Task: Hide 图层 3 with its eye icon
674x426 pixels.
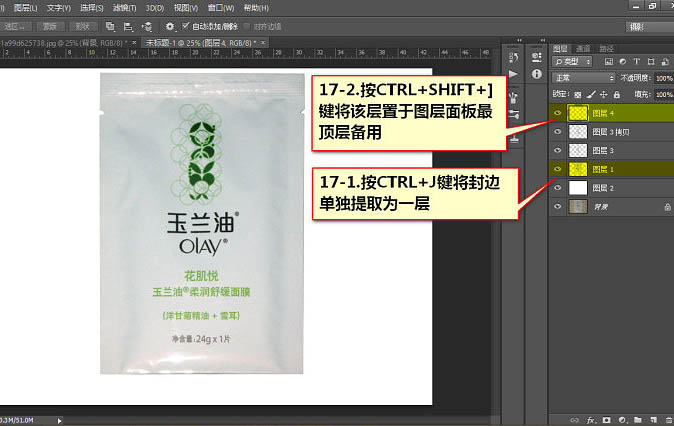Action: (558, 150)
